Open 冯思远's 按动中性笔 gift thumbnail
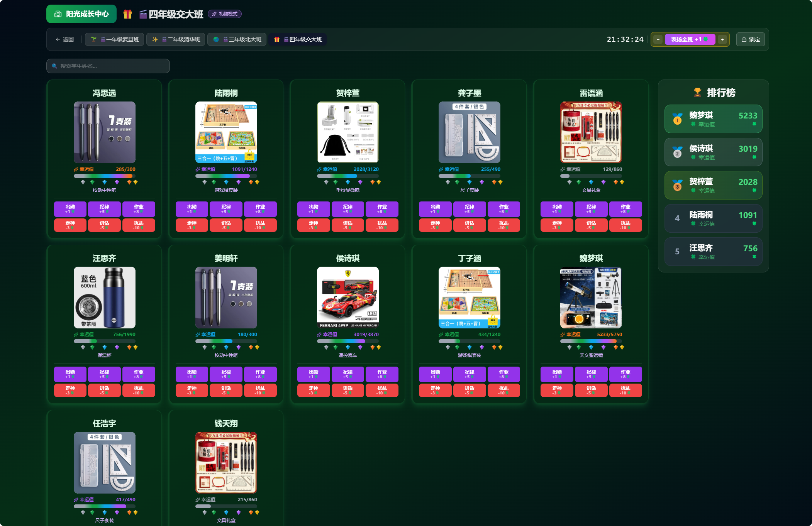This screenshot has height=526, width=812. click(x=105, y=132)
